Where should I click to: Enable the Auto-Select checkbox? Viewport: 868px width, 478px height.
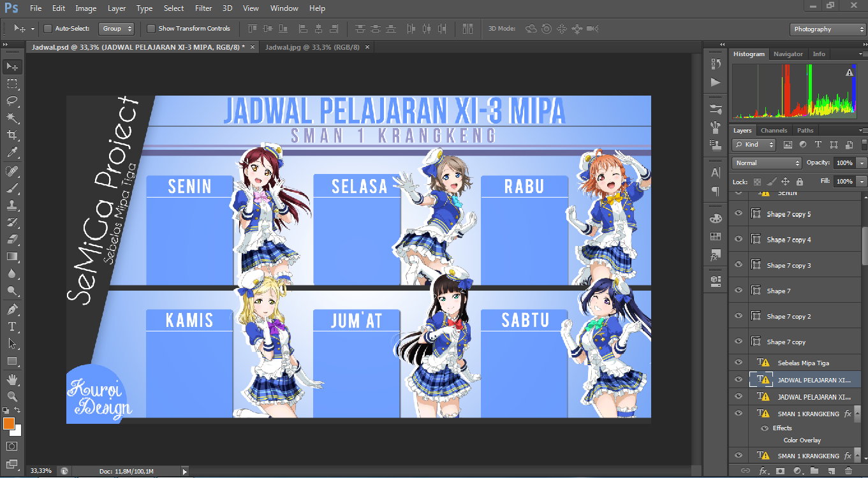48,29
